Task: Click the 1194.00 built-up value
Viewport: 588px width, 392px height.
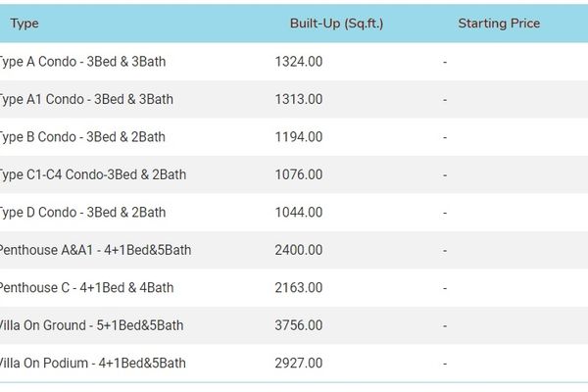Action: point(299,137)
